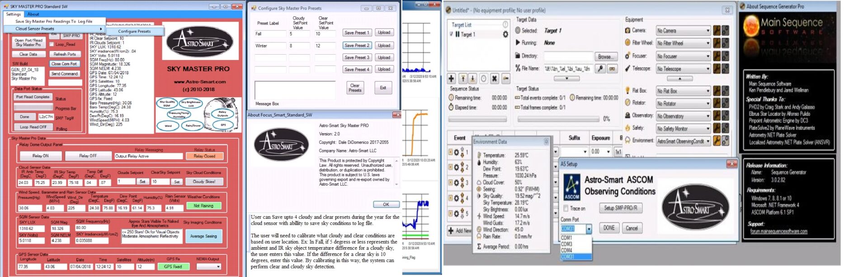
Task: Open the Camera settings wrench icon
Action: click(717, 31)
